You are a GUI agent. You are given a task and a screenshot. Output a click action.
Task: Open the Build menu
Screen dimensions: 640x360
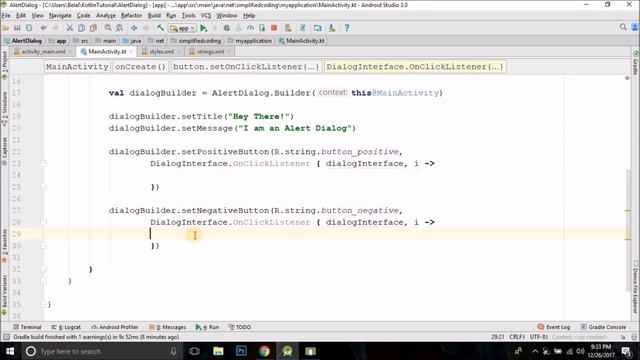point(154,16)
